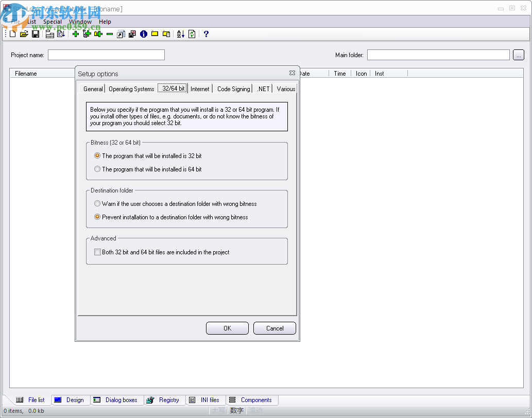The height and width of the screenshot is (418, 532).
Task: Select 32 bit as the install bitness
Action: [97, 155]
